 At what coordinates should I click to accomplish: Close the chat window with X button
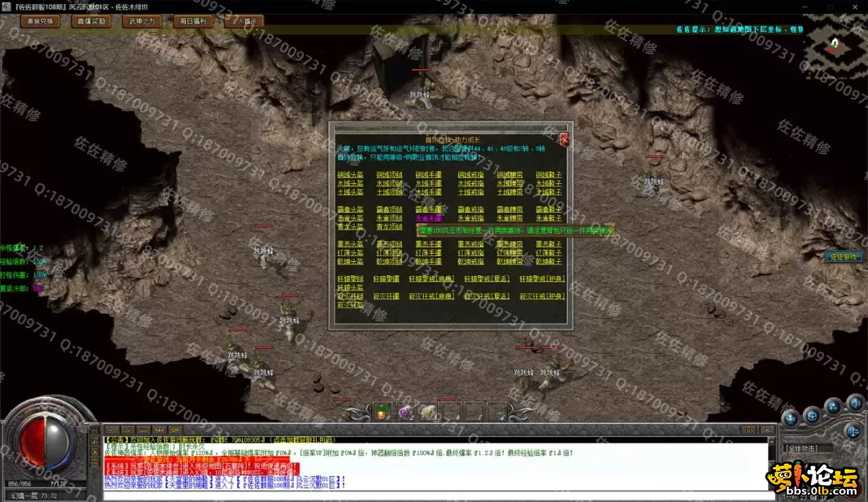coord(767,430)
